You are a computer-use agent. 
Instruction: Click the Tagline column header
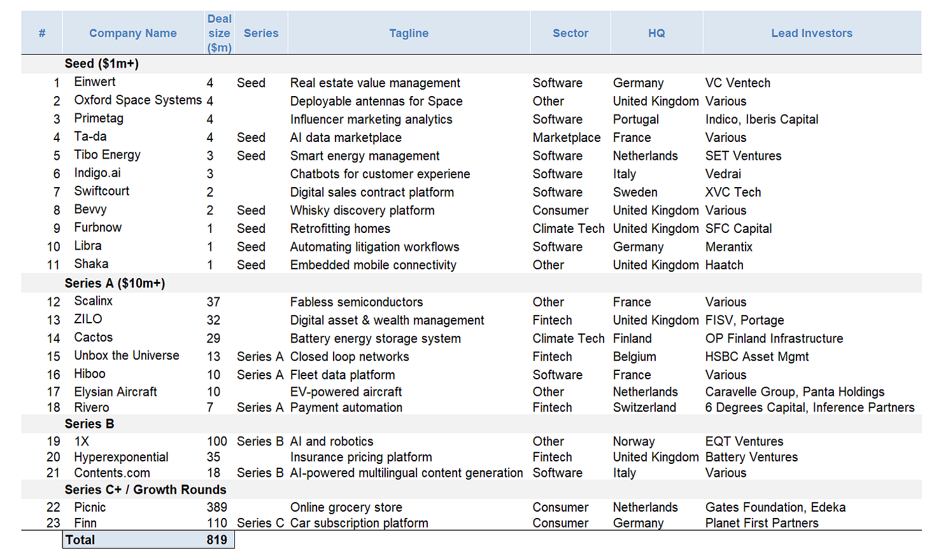(x=409, y=33)
